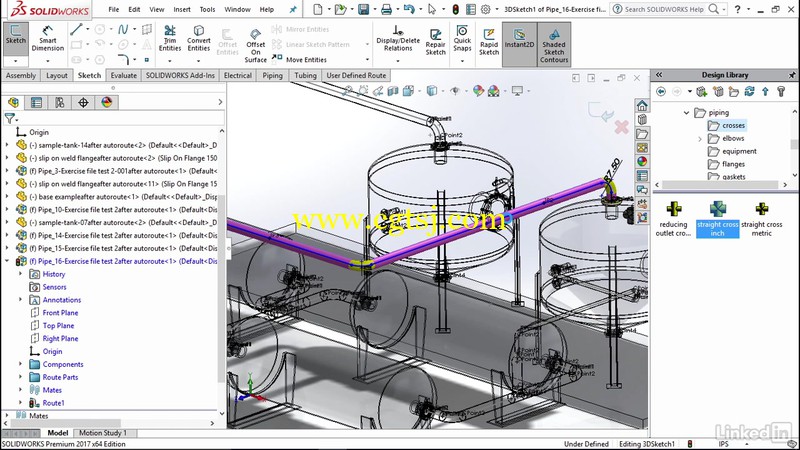Click the Print icon
The width and height of the screenshot is (800, 450).
(387, 9)
